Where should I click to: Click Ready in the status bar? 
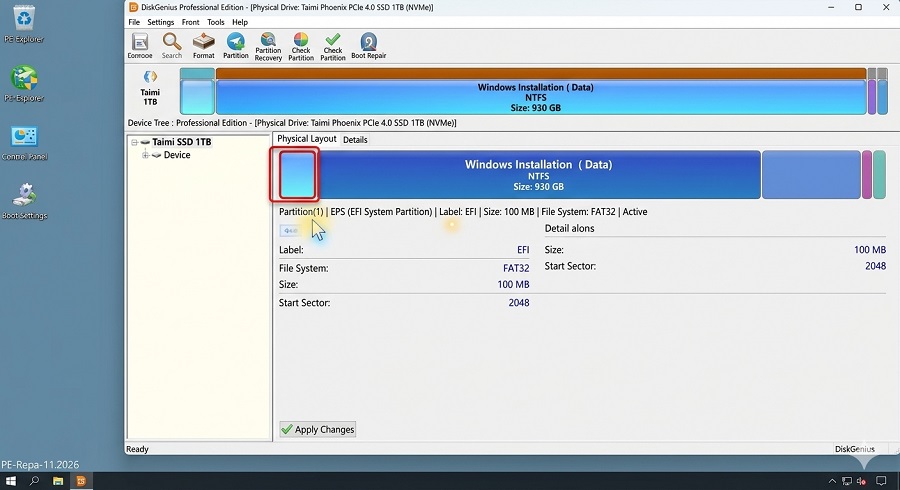[x=137, y=449]
